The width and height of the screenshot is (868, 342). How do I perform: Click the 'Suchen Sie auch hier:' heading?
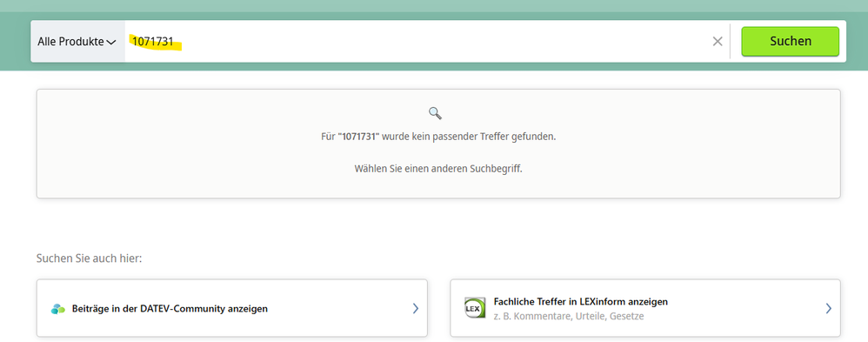(x=89, y=258)
